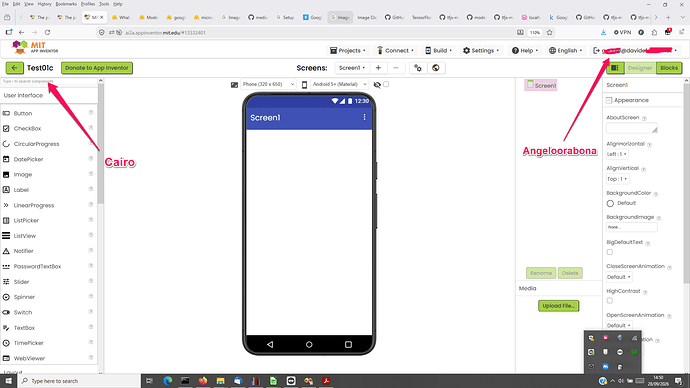
Task: Enable the BigDefaultText checkbox
Action: pyautogui.click(x=609, y=252)
